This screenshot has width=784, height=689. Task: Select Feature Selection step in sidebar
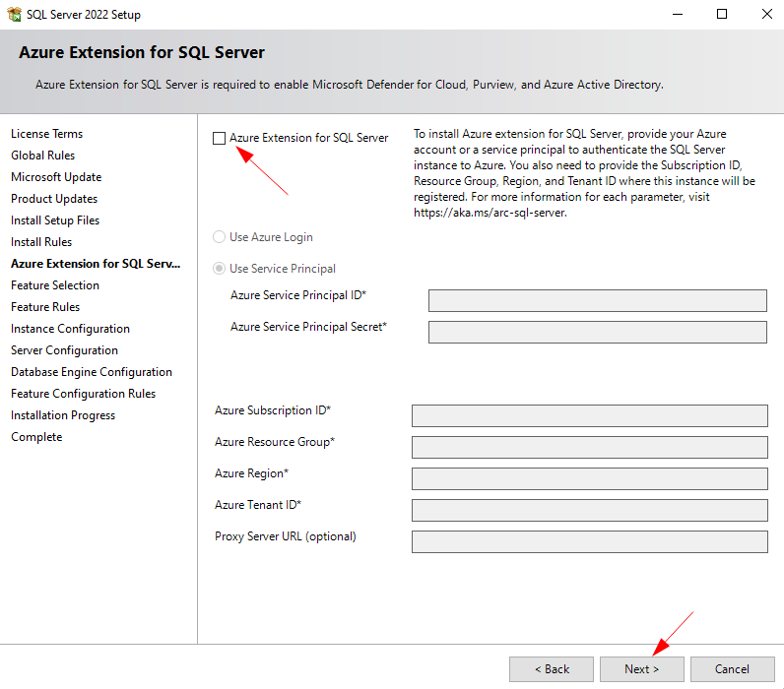click(x=55, y=285)
